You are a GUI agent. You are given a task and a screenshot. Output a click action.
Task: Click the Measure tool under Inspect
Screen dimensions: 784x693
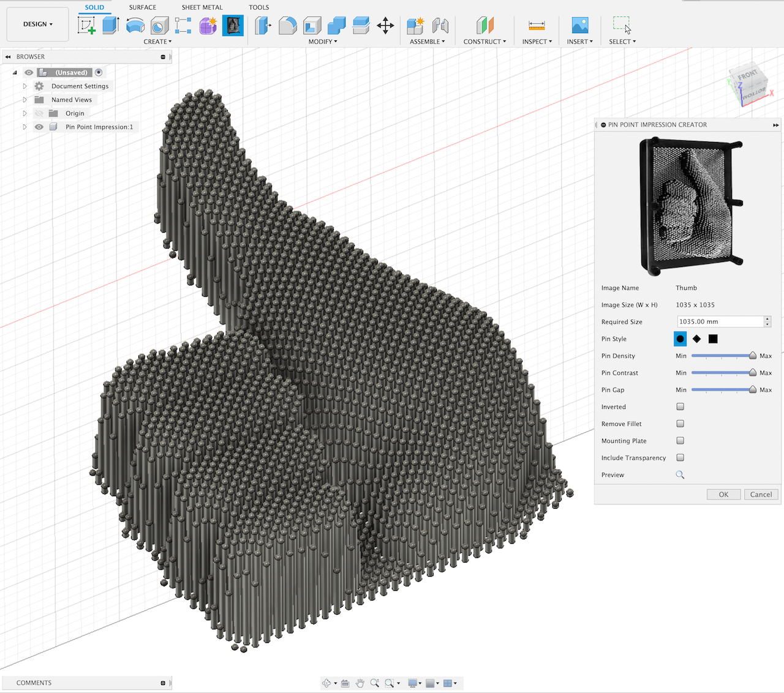pos(537,25)
